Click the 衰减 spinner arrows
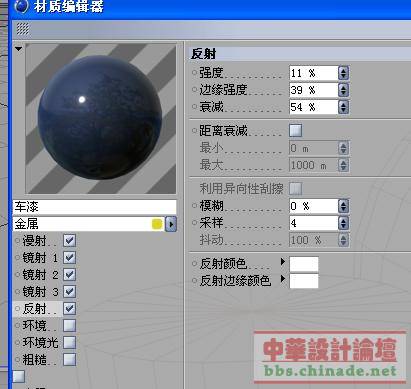This screenshot has width=411, height=389. tap(343, 107)
